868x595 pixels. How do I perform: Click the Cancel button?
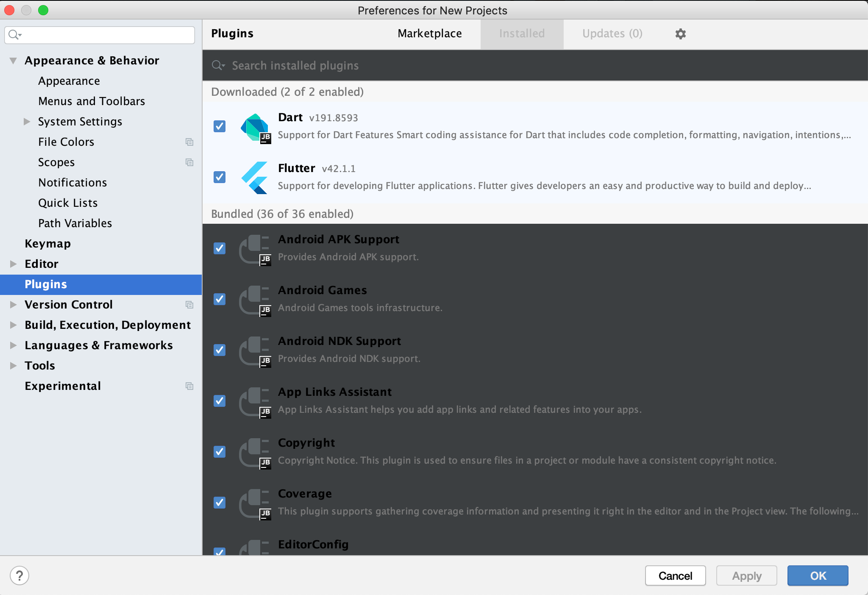(675, 576)
